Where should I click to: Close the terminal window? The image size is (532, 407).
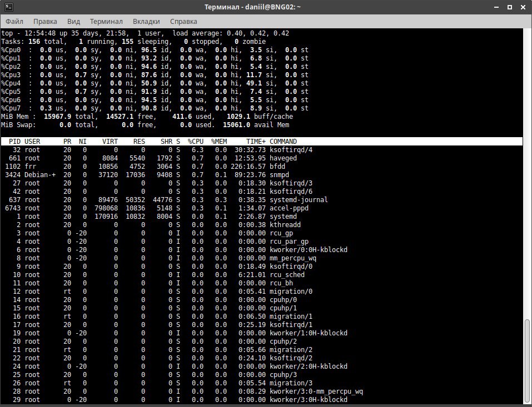click(x=523, y=7)
